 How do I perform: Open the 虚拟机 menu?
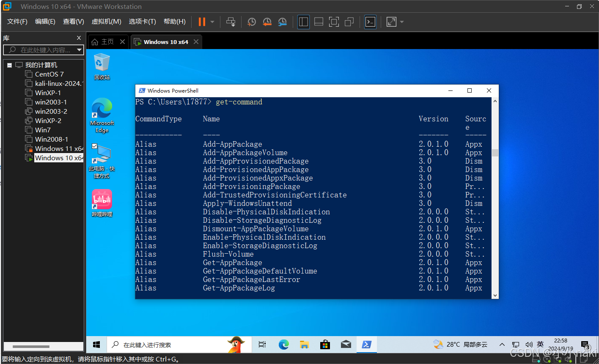[106, 21]
